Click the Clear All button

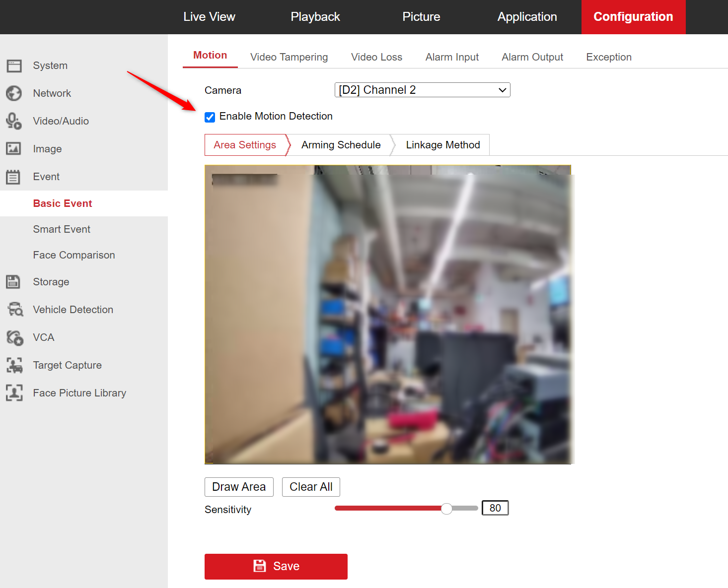(x=311, y=487)
